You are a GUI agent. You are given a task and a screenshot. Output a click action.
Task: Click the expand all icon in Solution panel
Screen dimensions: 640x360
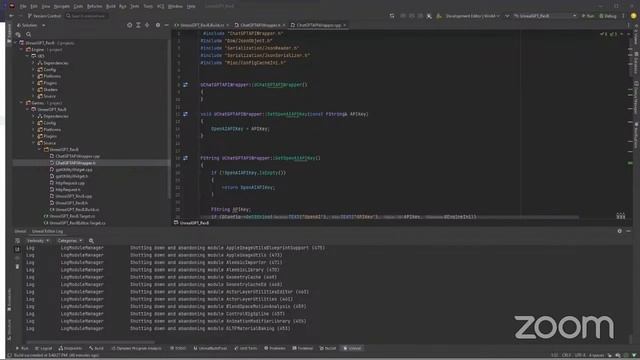pos(138,25)
